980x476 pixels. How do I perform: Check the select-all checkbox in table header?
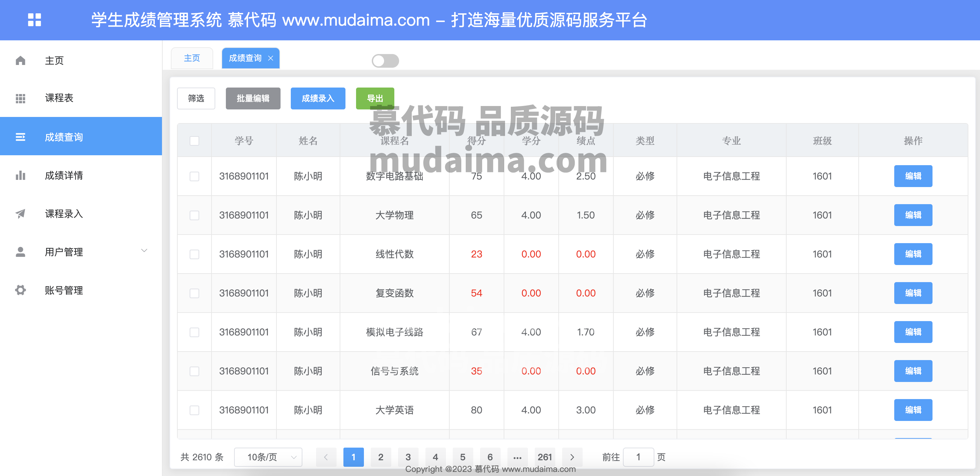[x=194, y=141]
